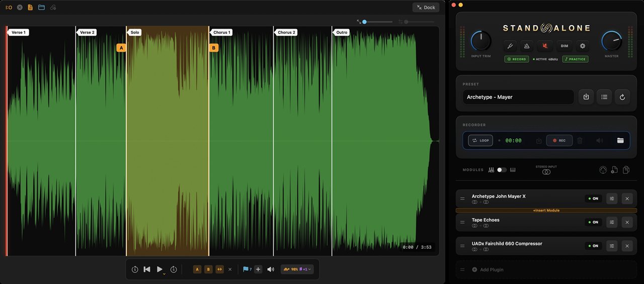The height and width of the screenshot is (284, 644).
Task: Save the preset with the download-tray icon
Action: 586,97
